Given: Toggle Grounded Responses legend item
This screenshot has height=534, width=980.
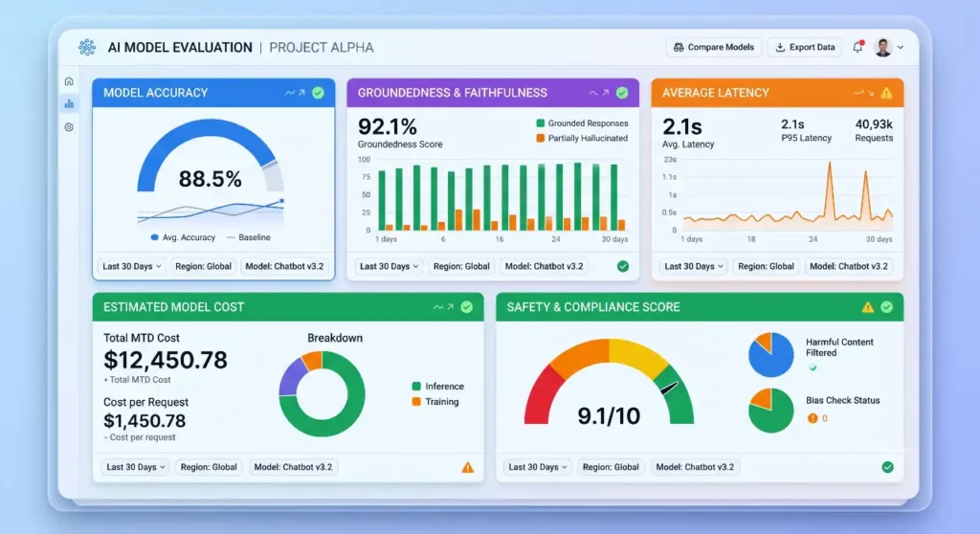Looking at the screenshot, I should [582, 123].
